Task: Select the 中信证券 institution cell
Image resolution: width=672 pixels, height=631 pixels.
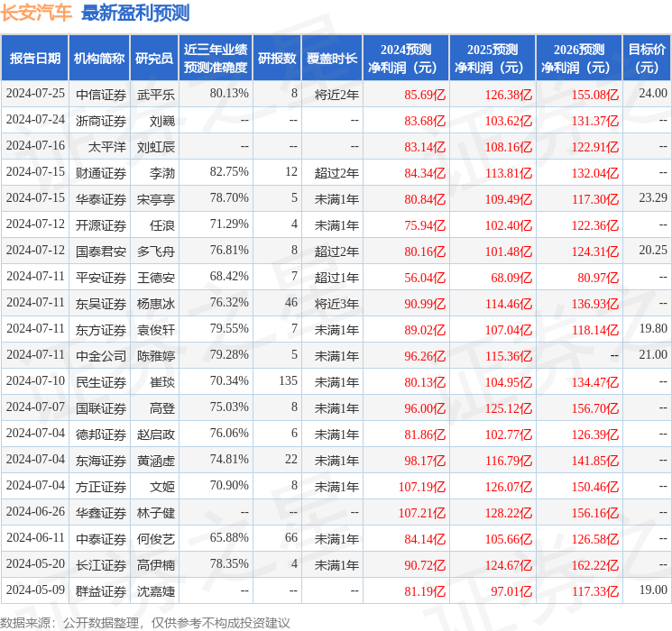Action: coord(101,95)
